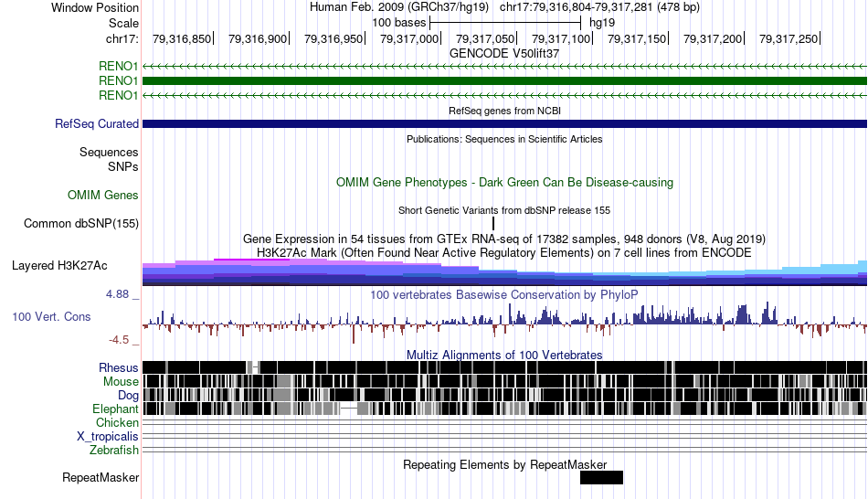868x499 pixels.
Task: Click the Common dbSNP(155) track label
Action: click(x=81, y=224)
